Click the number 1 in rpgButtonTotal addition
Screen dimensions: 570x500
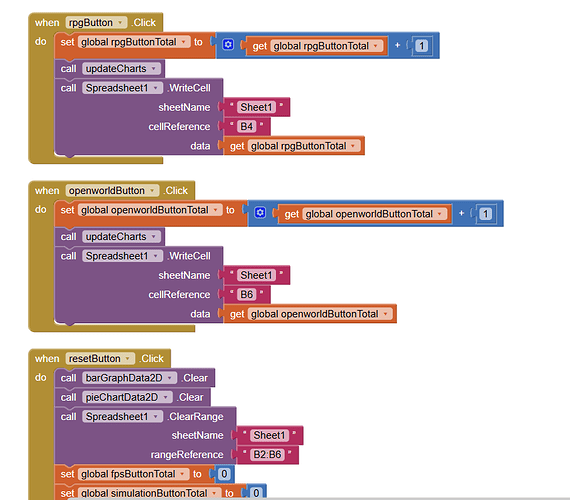pos(422,46)
